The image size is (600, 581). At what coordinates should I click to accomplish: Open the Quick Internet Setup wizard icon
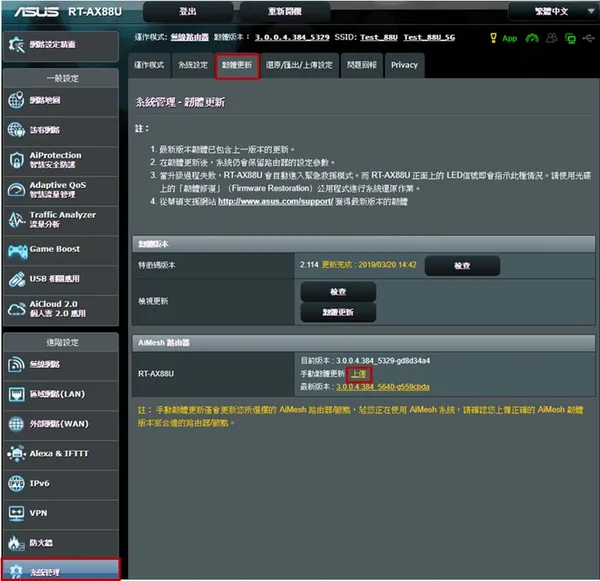pos(16,45)
